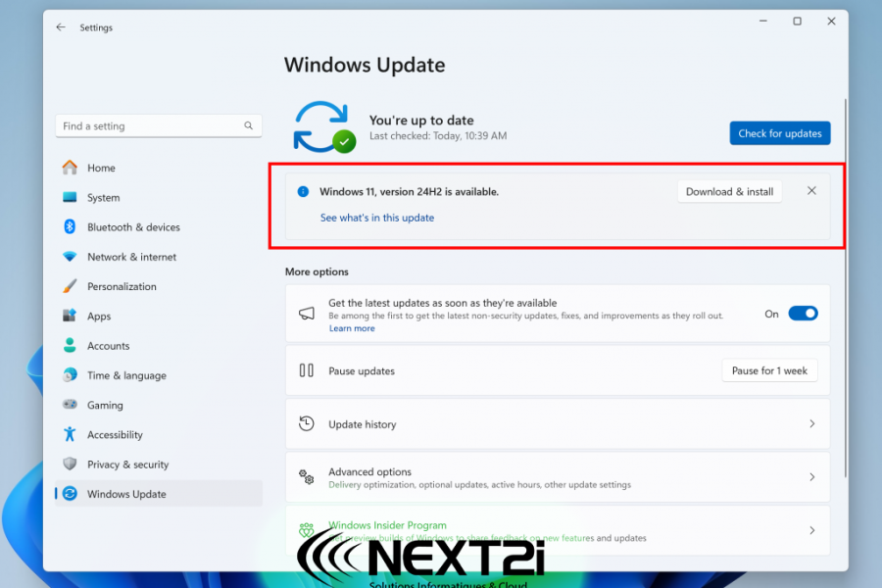Screen dimensions: 882x588
Task: Click the vertical scrollbar on the right
Action: [x=845, y=288]
